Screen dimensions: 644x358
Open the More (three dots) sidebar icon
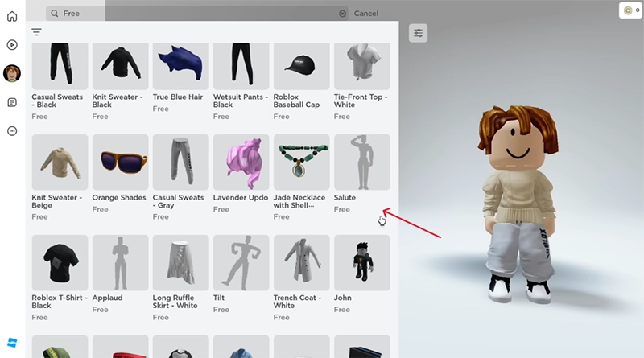(12, 131)
